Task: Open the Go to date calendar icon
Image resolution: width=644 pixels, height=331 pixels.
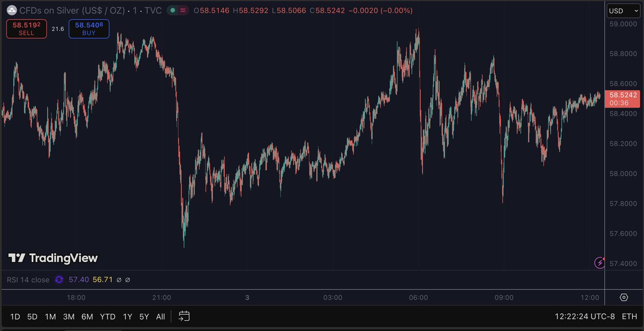Action: [x=184, y=316]
